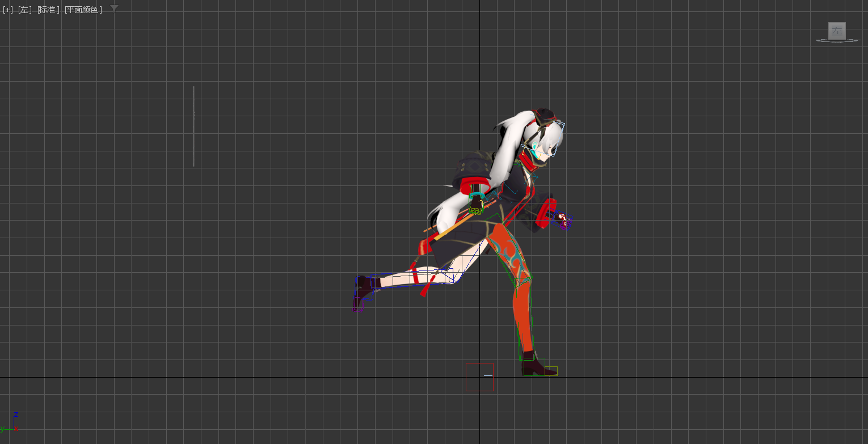Viewport: 868px width, 444px height.
Task: Click the viewport filter funnel icon
Action: tap(114, 9)
